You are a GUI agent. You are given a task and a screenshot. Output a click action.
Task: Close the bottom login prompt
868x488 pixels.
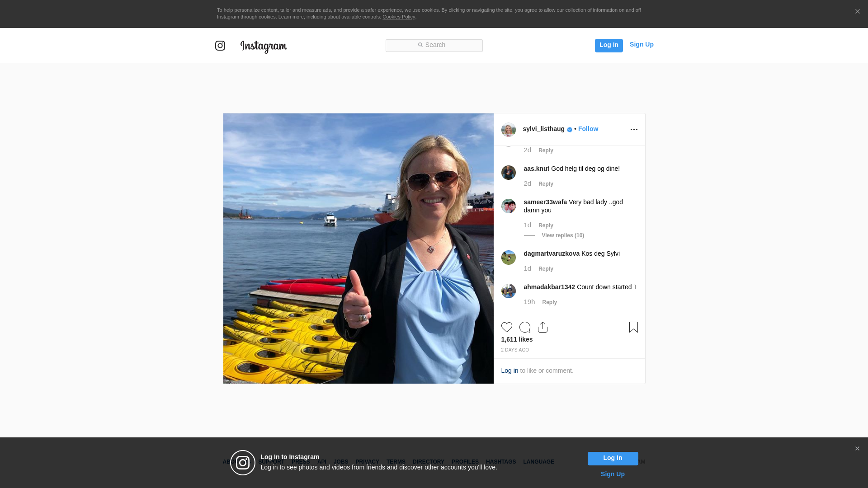[857, 449]
